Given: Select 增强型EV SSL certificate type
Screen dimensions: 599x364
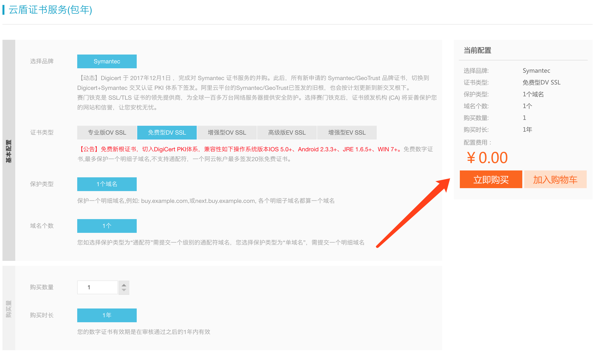Looking at the screenshot, I should [347, 133].
